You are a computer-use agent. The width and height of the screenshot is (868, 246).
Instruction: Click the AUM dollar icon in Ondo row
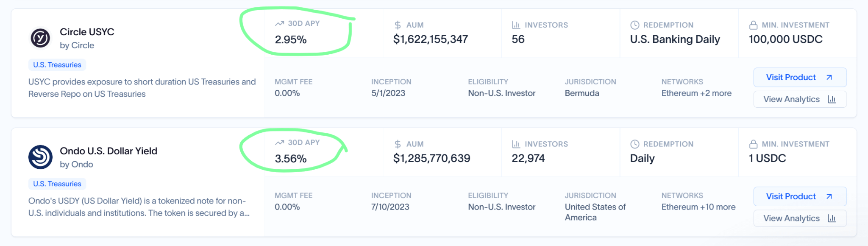pos(398,144)
